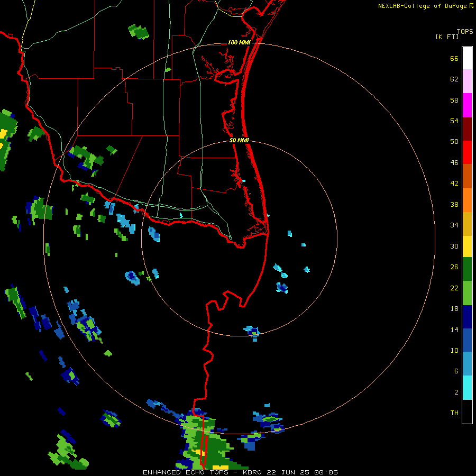Click the 'NEXLAB-College of DuPage' text

tap(422, 6)
